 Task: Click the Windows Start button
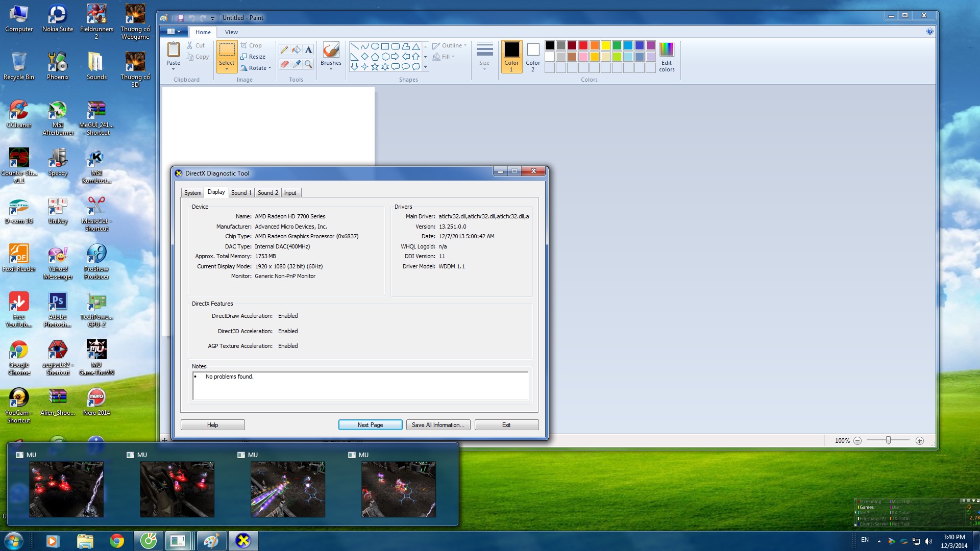(x=13, y=541)
